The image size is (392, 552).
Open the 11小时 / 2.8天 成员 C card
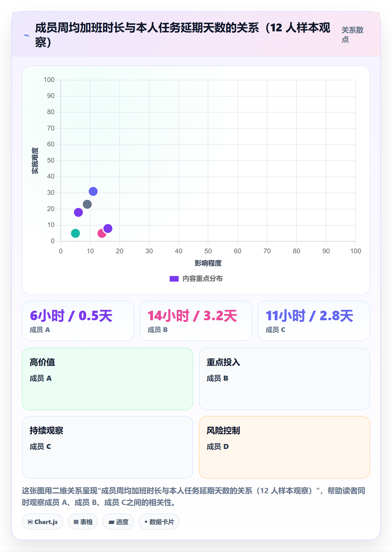point(314,321)
